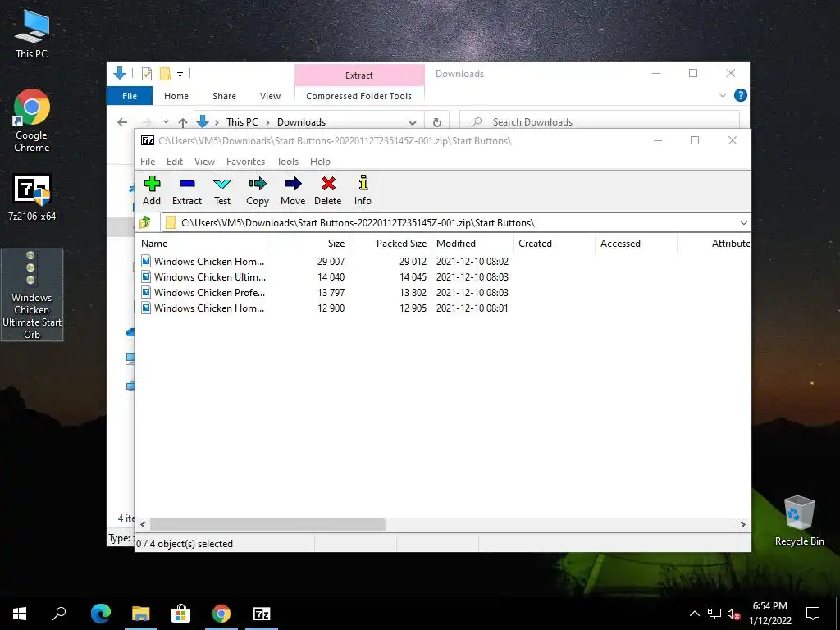Select Windows Chicken Ultimate Start Orb desktop file
This screenshot has width=840, height=630.
pos(32,294)
